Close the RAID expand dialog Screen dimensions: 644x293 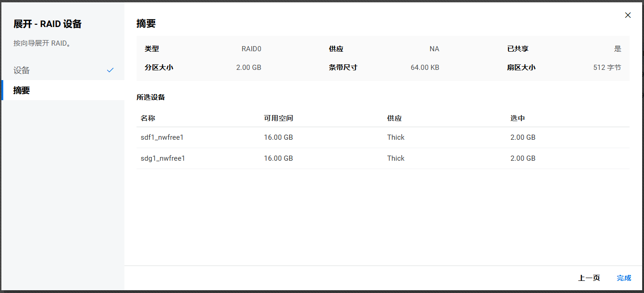(x=628, y=15)
